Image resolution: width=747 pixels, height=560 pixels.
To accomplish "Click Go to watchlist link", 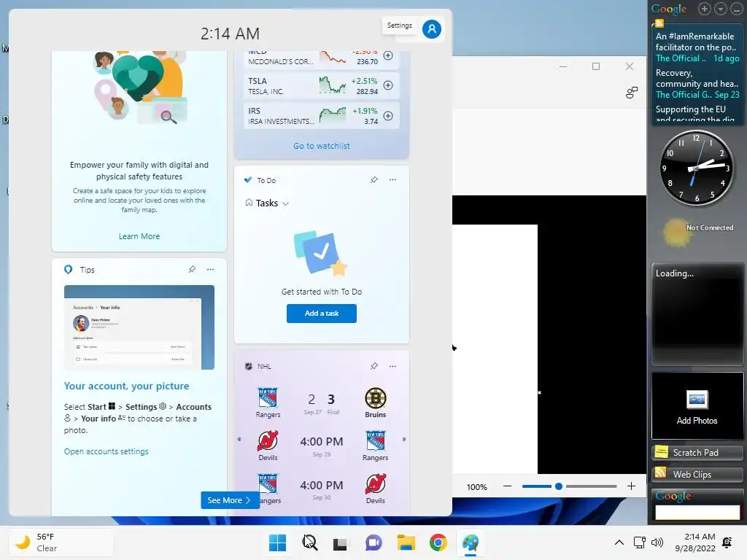I will tap(322, 146).
